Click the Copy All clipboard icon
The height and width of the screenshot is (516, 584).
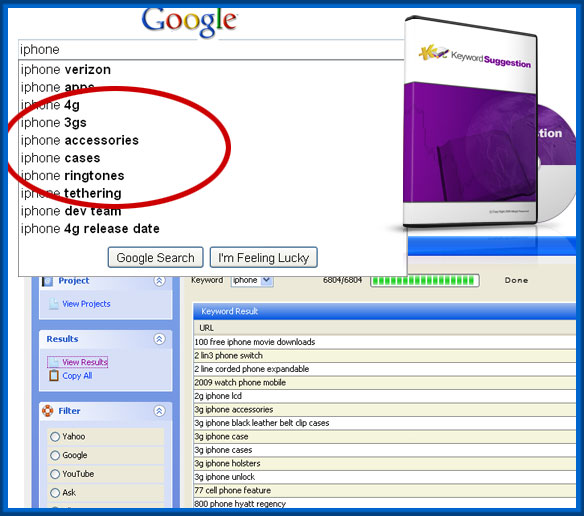point(54,375)
